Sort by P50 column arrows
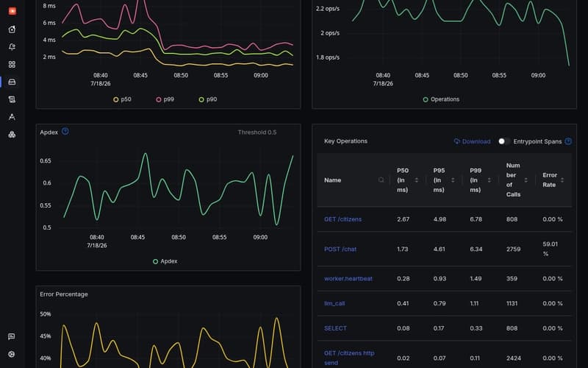 (416, 180)
